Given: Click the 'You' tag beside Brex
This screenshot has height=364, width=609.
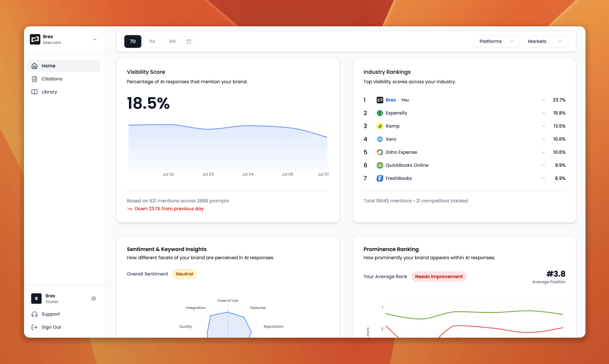Looking at the screenshot, I should 405,100.
